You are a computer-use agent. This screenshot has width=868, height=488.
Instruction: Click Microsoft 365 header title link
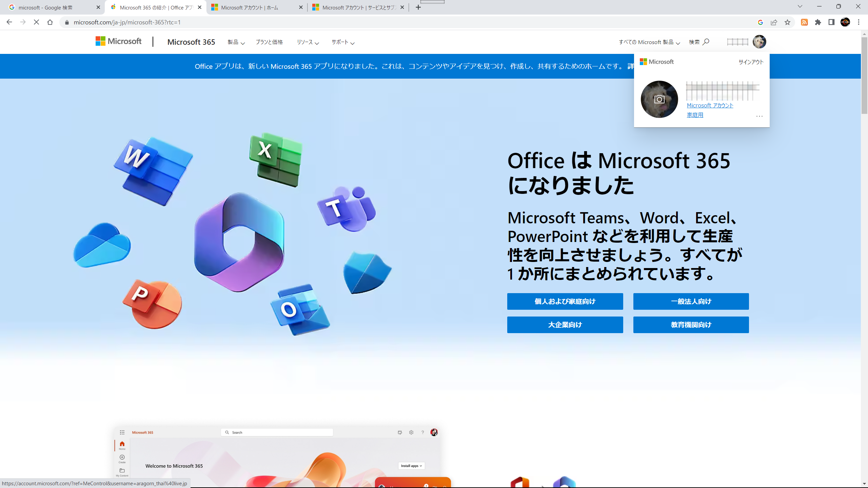[191, 42]
